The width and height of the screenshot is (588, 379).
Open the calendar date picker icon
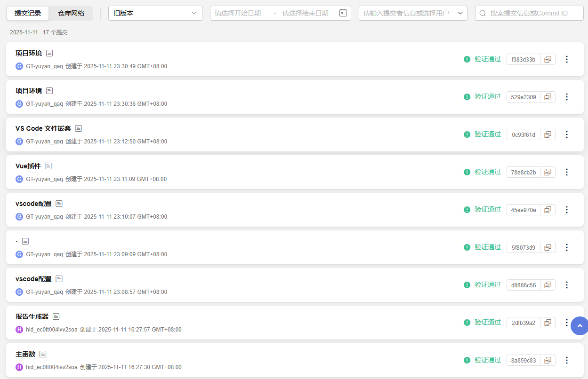[343, 13]
